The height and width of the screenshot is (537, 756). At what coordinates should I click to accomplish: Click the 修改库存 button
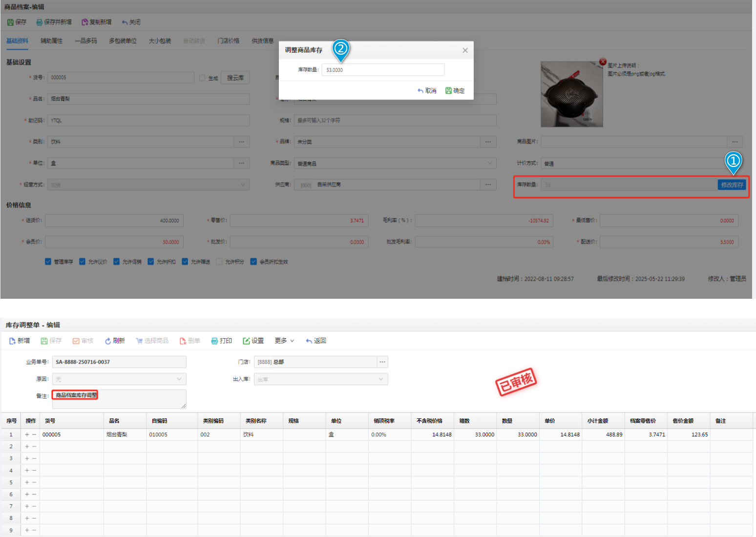732,185
